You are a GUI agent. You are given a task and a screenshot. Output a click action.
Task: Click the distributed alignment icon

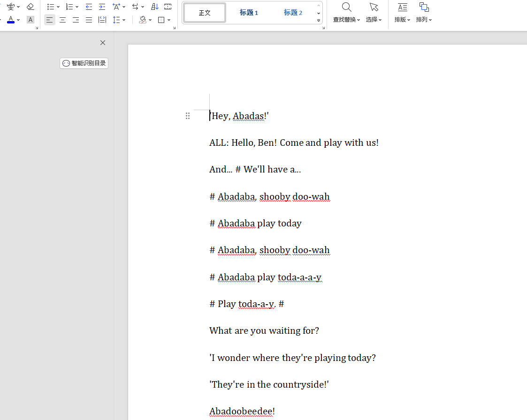coord(102,20)
